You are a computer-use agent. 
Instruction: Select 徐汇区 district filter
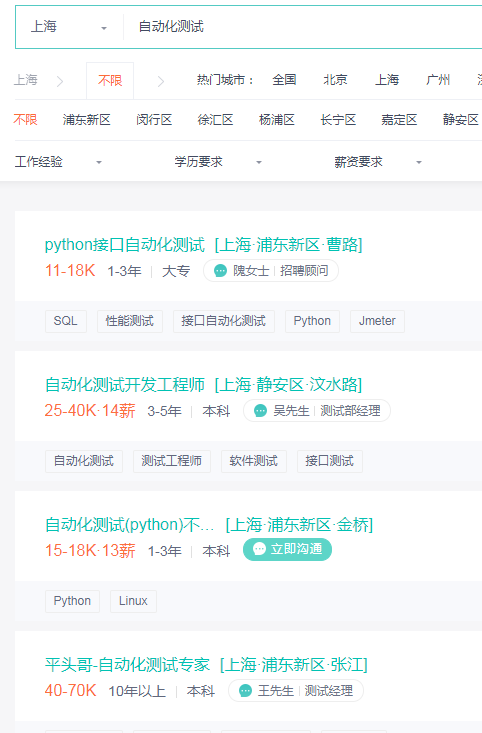[x=215, y=120]
